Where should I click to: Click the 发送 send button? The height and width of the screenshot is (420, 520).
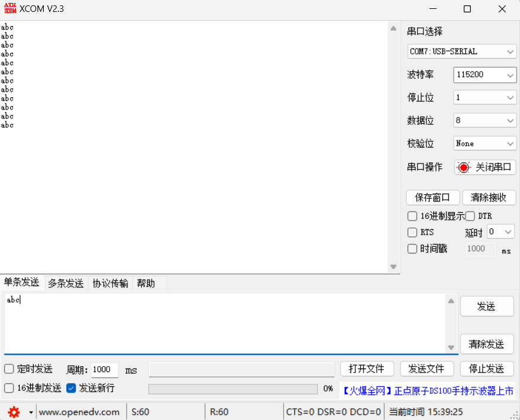[x=487, y=306]
